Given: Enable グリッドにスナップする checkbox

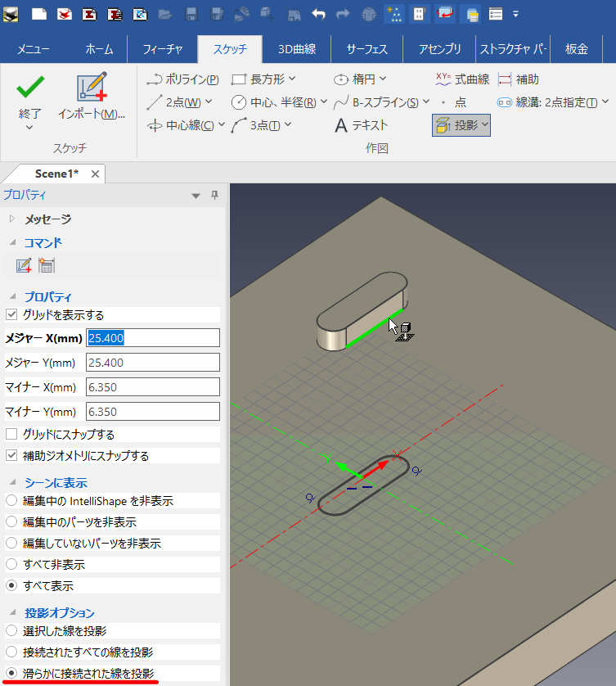Looking at the screenshot, I should coord(11,435).
